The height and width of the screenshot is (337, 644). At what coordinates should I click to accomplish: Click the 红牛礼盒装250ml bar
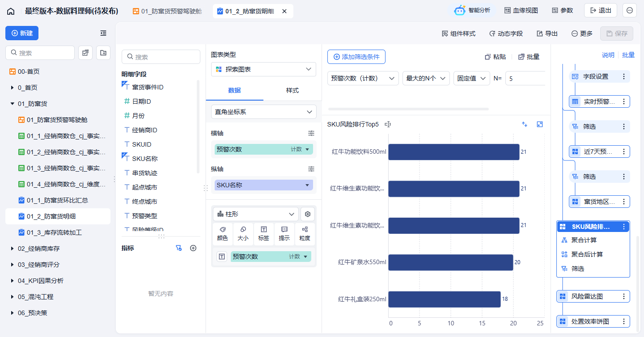coord(444,299)
